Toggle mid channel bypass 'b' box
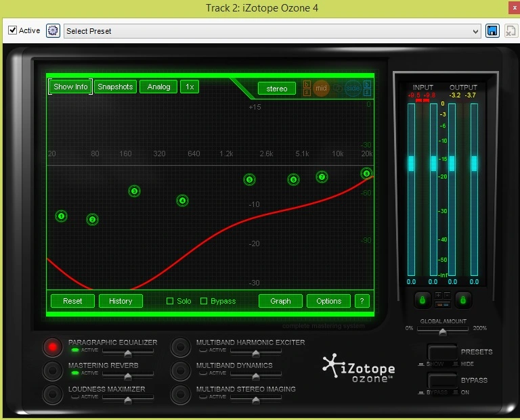This screenshot has width=520, height=420. pos(307,84)
